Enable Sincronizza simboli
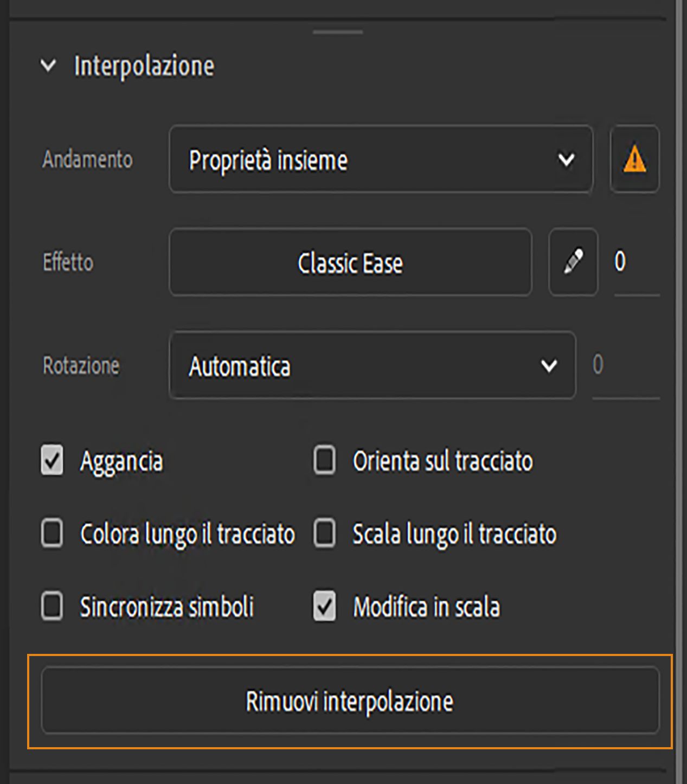 (52, 607)
